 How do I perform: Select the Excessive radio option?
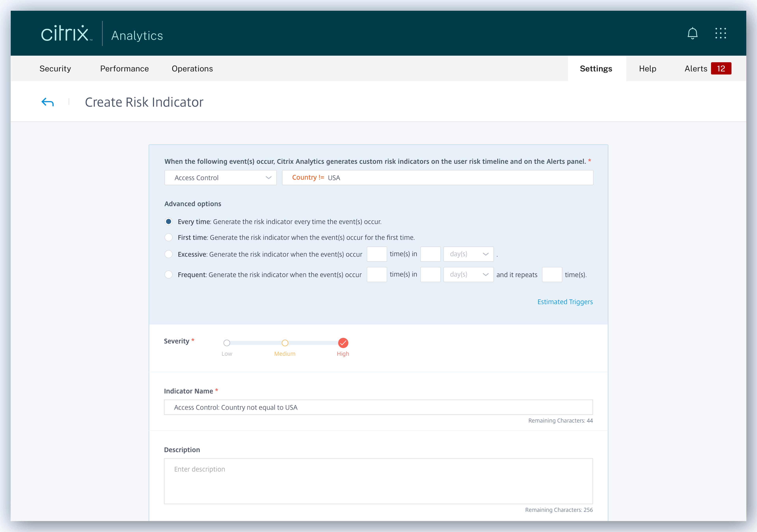(x=169, y=254)
